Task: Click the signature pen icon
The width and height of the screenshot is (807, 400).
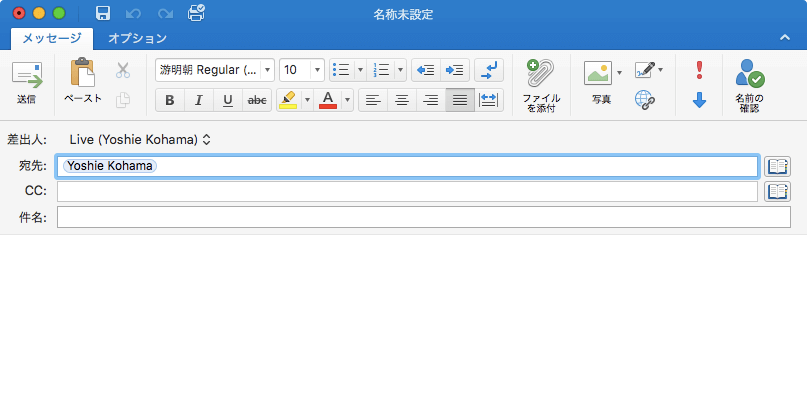Action: [645, 69]
